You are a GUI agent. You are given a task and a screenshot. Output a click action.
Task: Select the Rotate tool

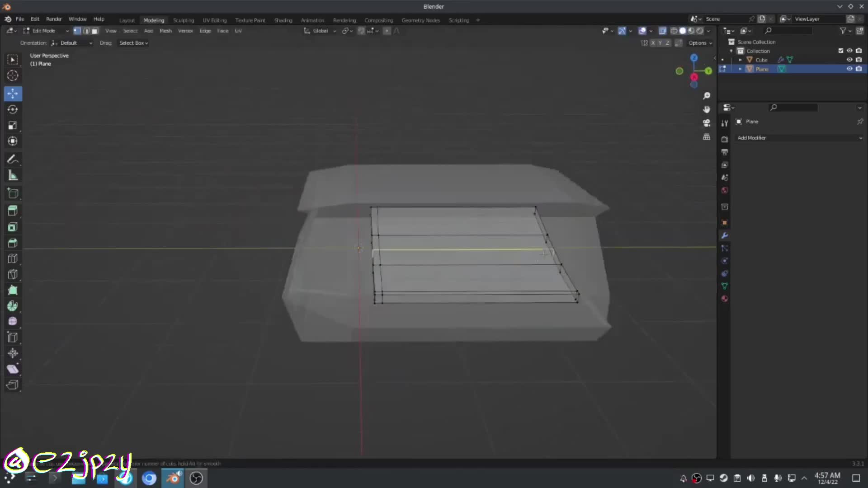pyautogui.click(x=12, y=109)
